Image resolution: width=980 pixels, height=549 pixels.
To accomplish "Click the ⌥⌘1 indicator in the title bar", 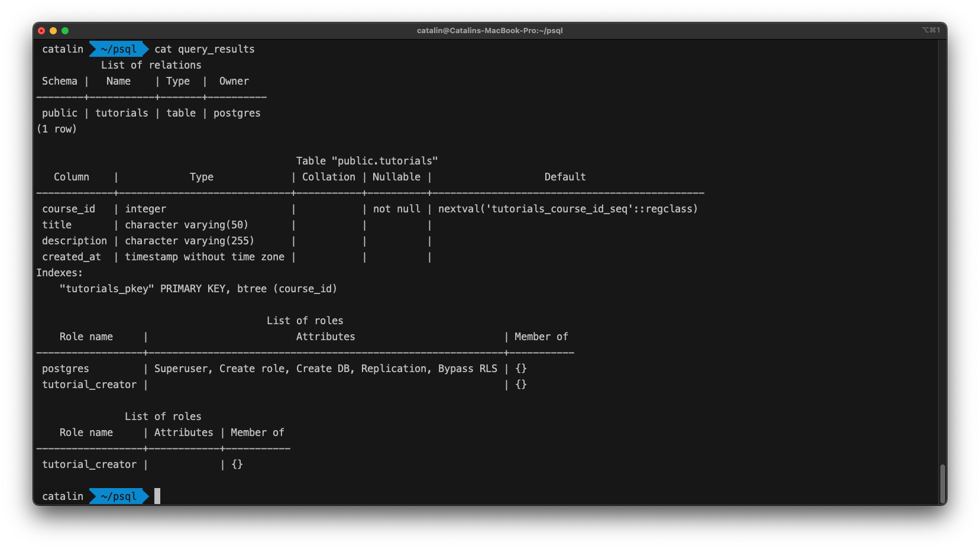I will coord(931,30).
